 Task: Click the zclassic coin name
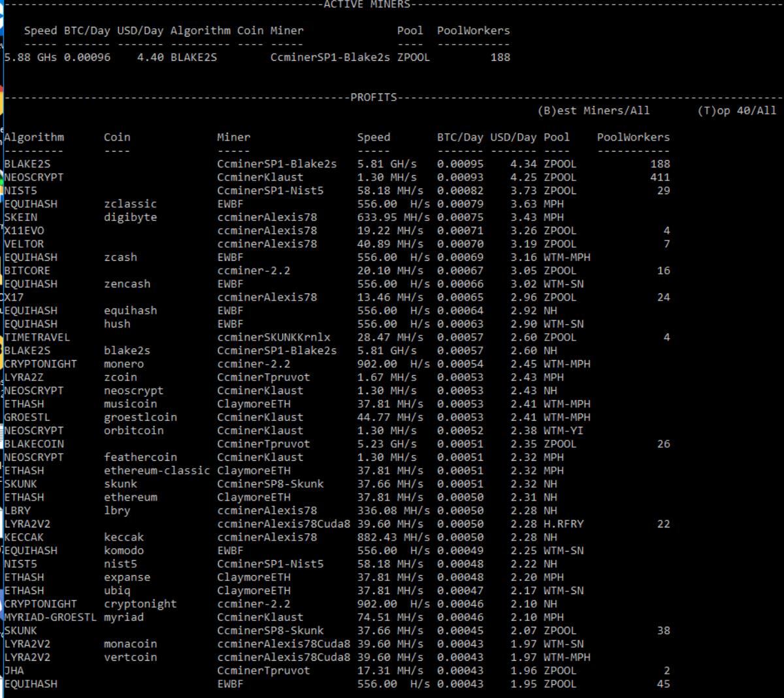pyautogui.click(x=131, y=204)
